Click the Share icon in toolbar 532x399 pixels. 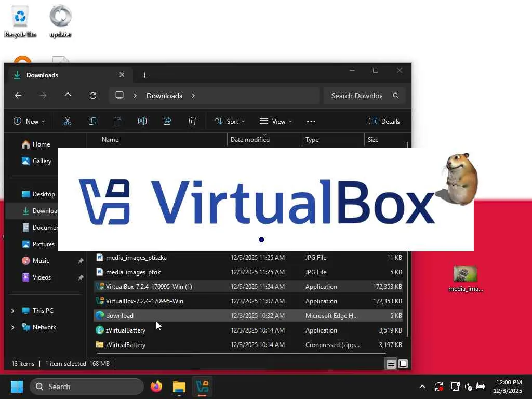pyautogui.click(x=167, y=121)
